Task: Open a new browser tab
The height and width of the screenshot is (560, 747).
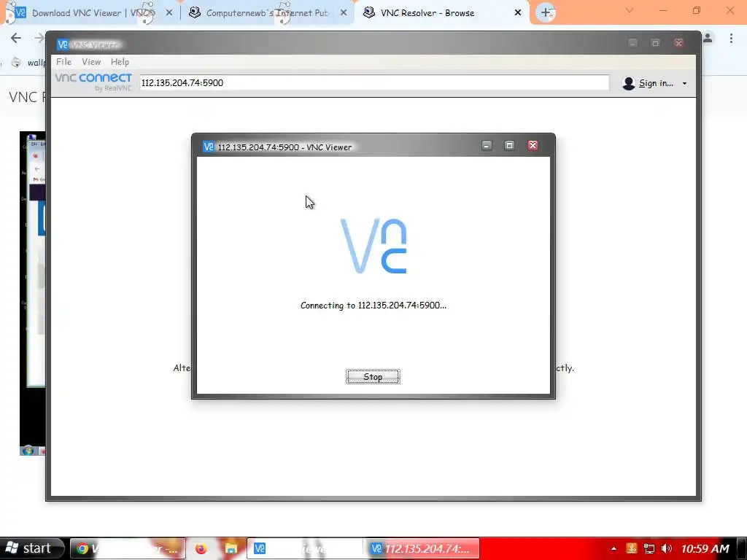Action: click(546, 13)
